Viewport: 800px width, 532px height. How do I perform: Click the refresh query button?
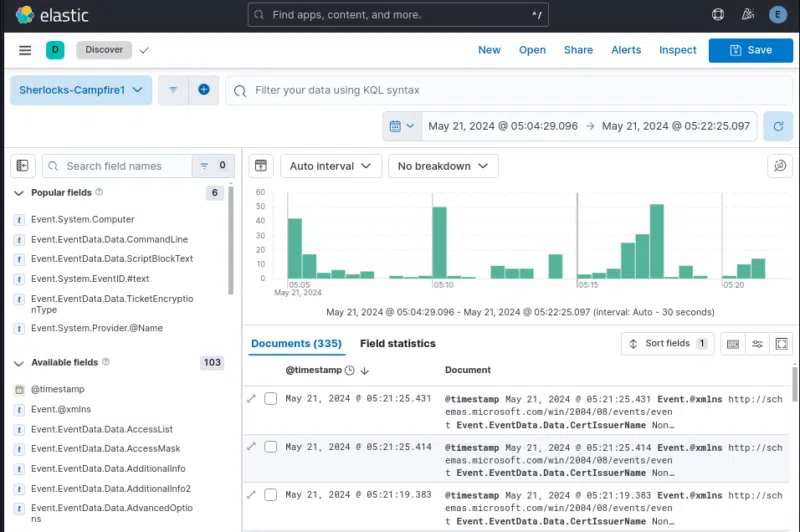point(777,126)
